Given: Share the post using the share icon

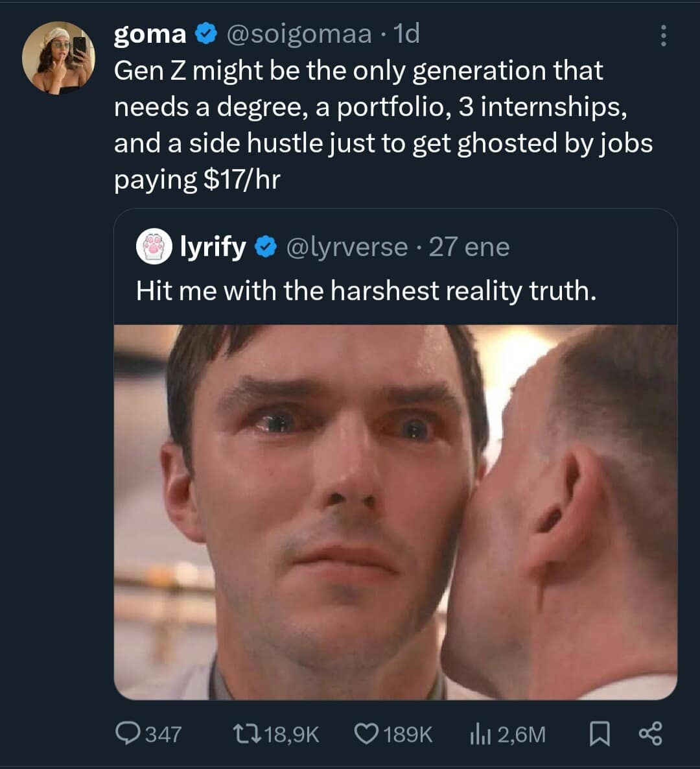Looking at the screenshot, I should pos(651,734).
